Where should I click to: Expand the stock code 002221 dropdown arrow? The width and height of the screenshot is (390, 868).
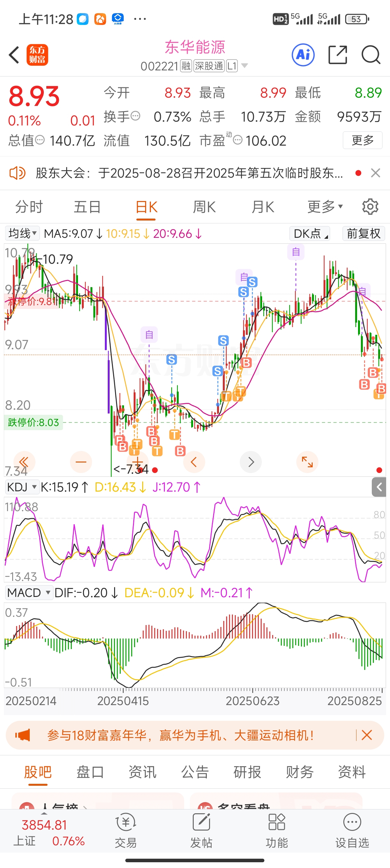pyautogui.click(x=245, y=65)
